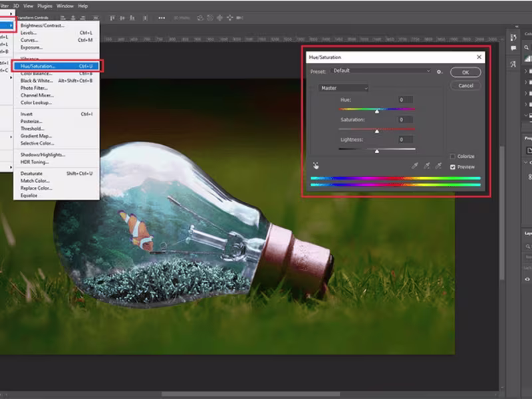Viewport: 532px width, 399px height.
Task: Choose Brightness/Contrast menu entry
Action: point(57,25)
